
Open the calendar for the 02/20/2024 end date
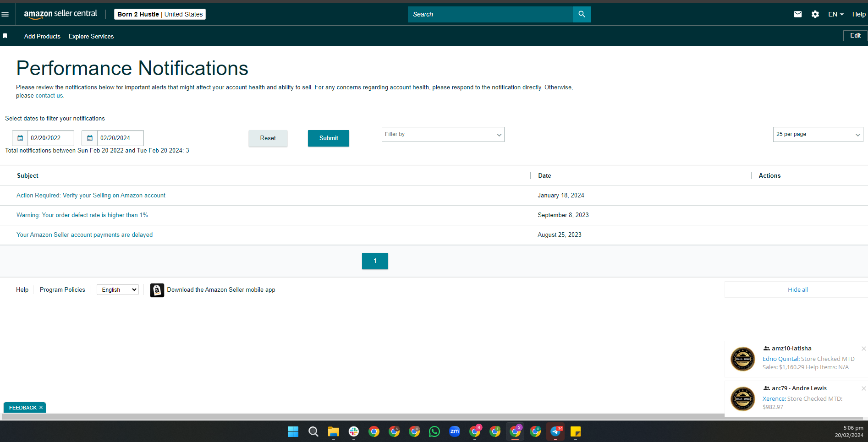90,138
